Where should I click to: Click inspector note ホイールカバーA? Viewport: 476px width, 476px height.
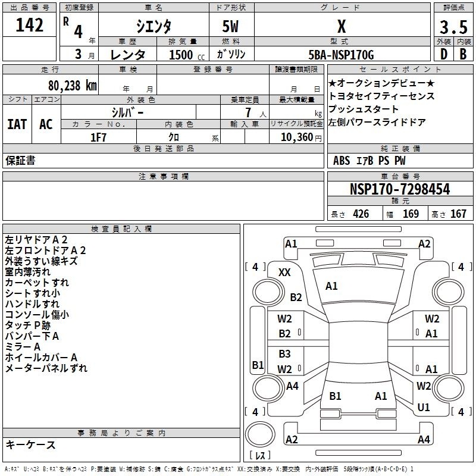41,358
